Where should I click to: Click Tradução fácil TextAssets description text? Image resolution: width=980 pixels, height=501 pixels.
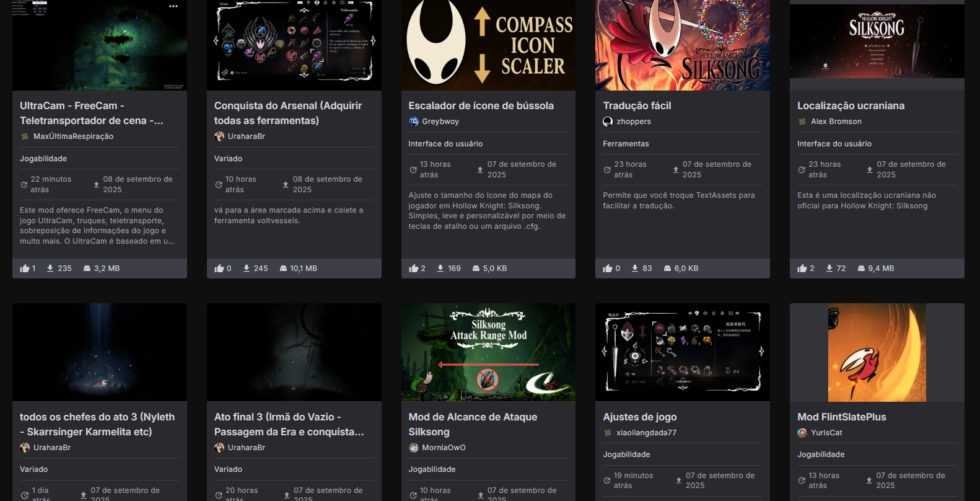[679, 200]
